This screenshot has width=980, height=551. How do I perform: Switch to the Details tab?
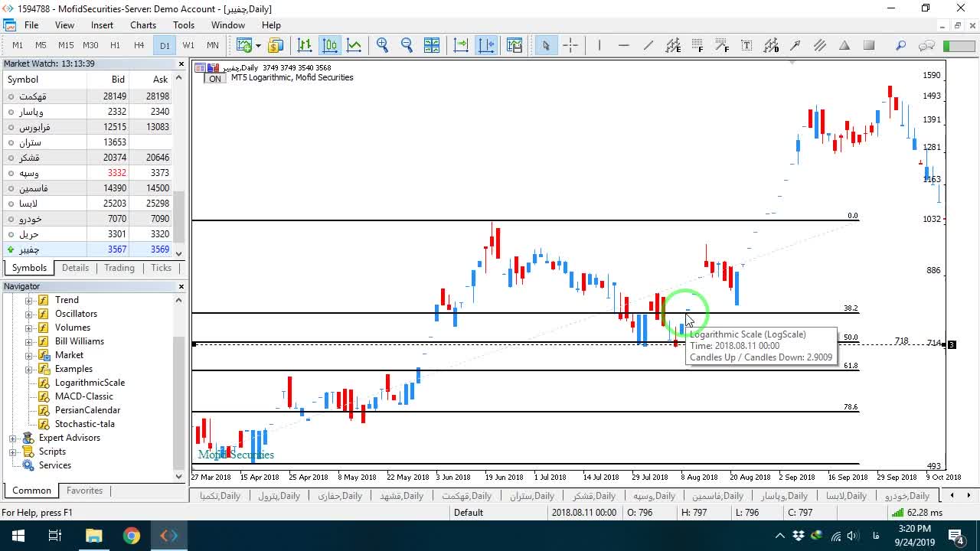pos(75,268)
